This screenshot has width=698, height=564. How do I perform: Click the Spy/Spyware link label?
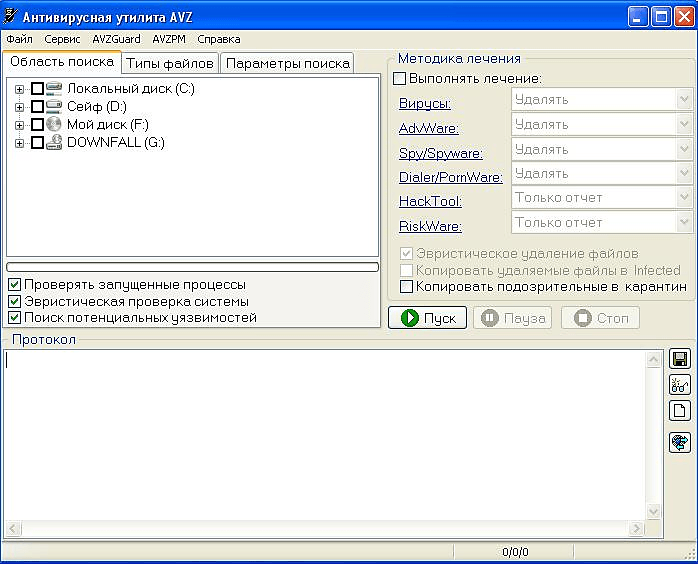[x=440, y=153]
